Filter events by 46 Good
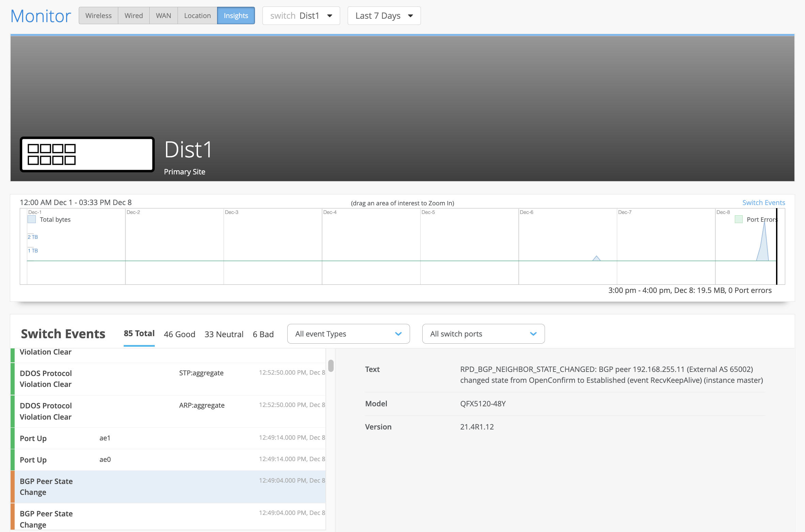The height and width of the screenshot is (532, 805). 179,334
